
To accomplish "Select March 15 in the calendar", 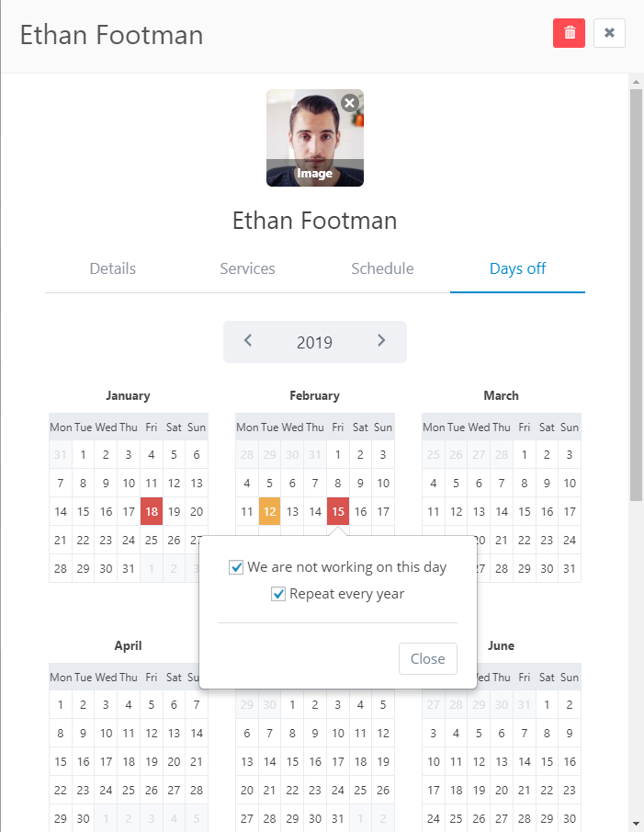I will [525, 511].
